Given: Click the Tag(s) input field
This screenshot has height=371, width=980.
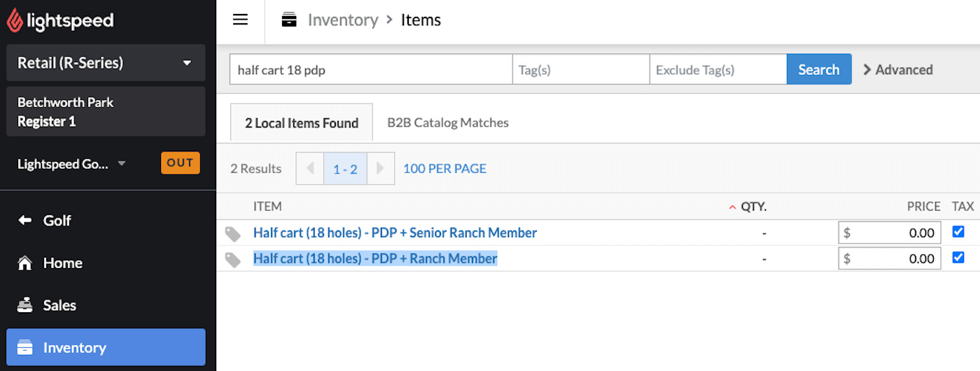Looking at the screenshot, I should pyautogui.click(x=581, y=69).
